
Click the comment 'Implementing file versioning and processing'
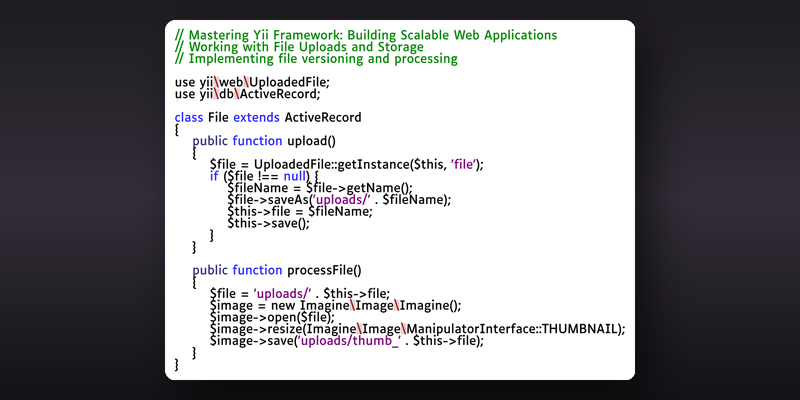(316, 59)
